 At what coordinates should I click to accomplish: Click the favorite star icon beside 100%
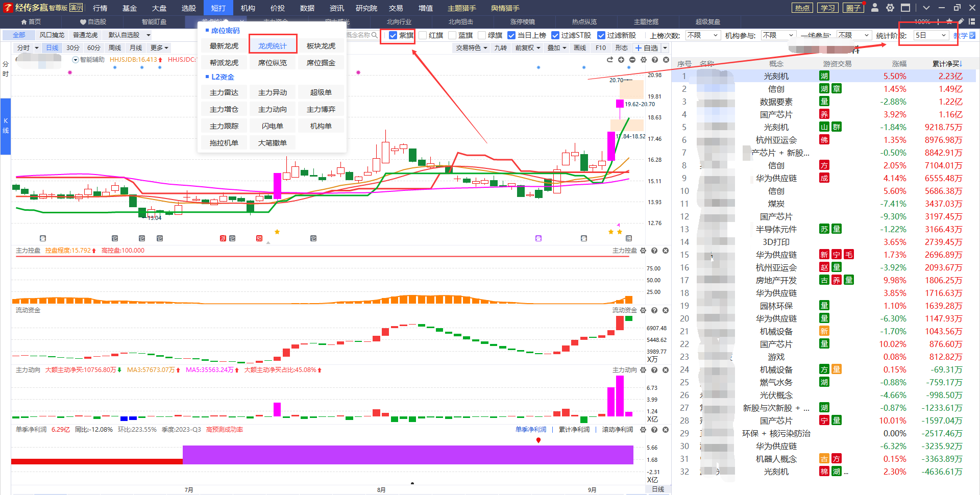(949, 21)
